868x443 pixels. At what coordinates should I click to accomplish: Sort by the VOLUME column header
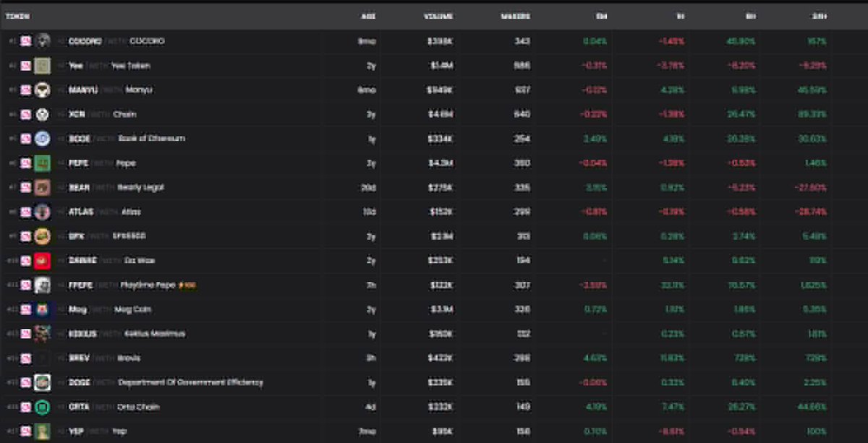click(439, 16)
